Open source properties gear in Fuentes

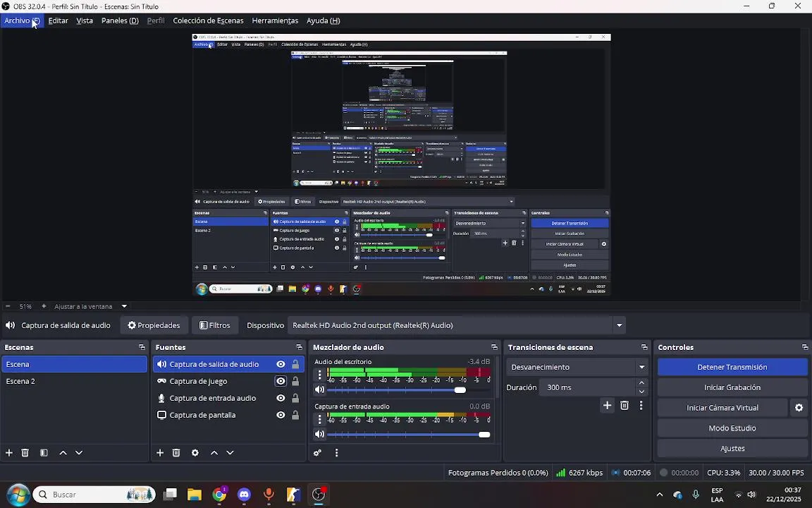click(195, 453)
